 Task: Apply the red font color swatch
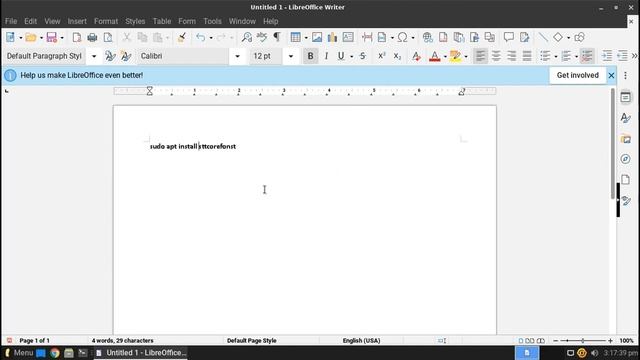coord(435,56)
